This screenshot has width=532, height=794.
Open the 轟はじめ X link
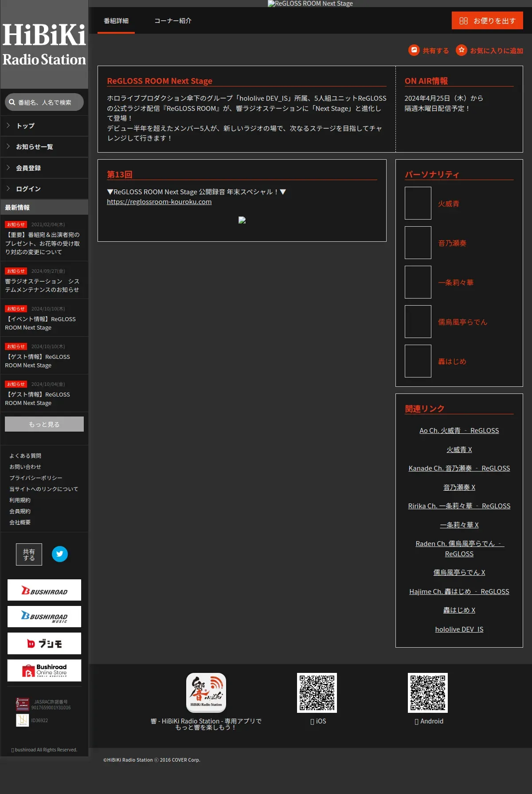pyautogui.click(x=459, y=610)
